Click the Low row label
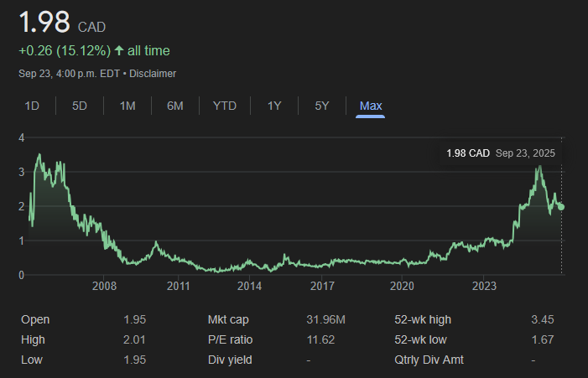Image resolution: width=588 pixels, height=378 pixels. click(32, 360)
